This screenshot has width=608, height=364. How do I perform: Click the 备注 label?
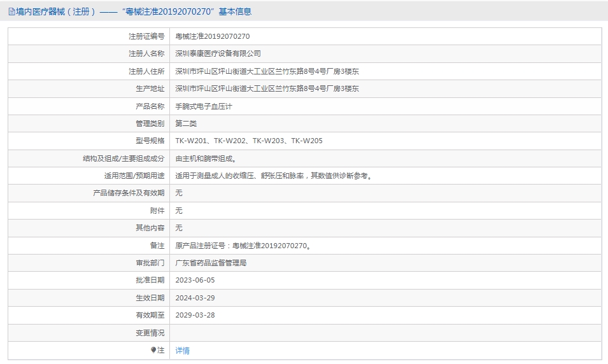157,246
